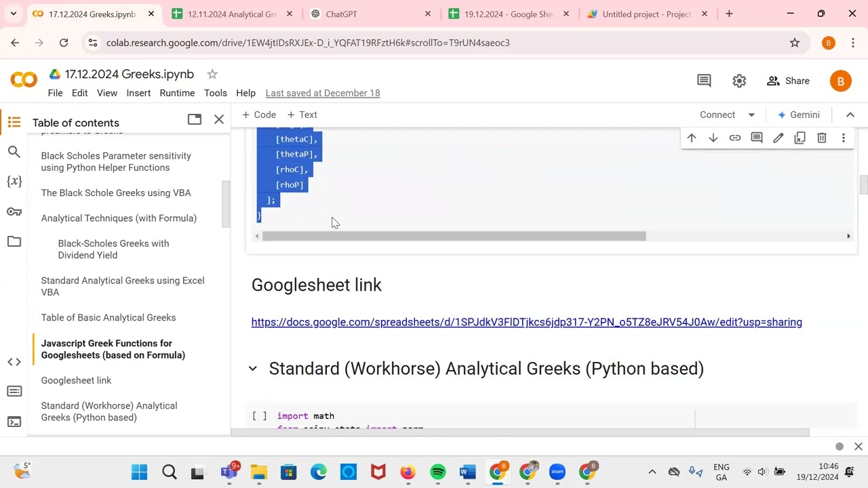868x488 pixels.
Task: Open the Terminal icon in sidebar
Action: coord(14,422)
